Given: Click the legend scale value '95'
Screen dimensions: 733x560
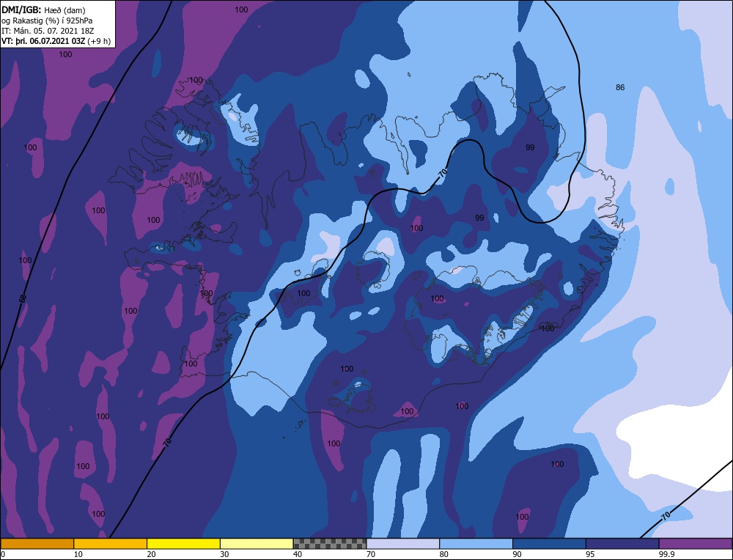Looking at the screenshot, I should coord(590,554).
